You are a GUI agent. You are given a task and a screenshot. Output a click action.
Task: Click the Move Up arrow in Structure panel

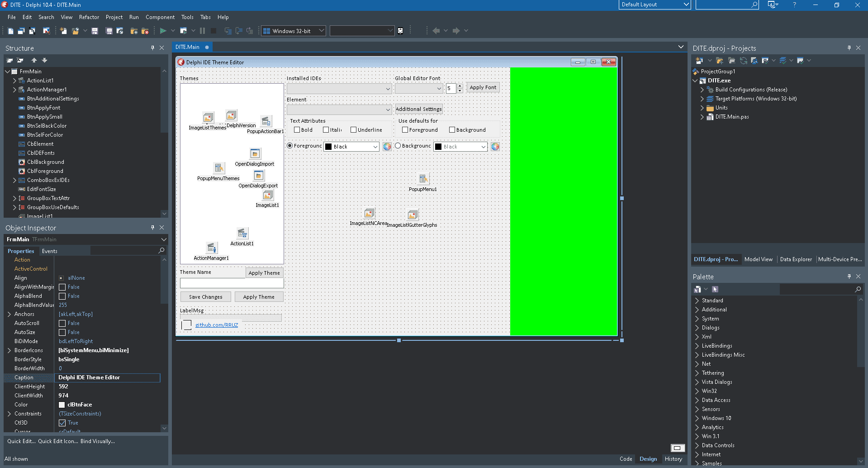[x=34, y=60]
